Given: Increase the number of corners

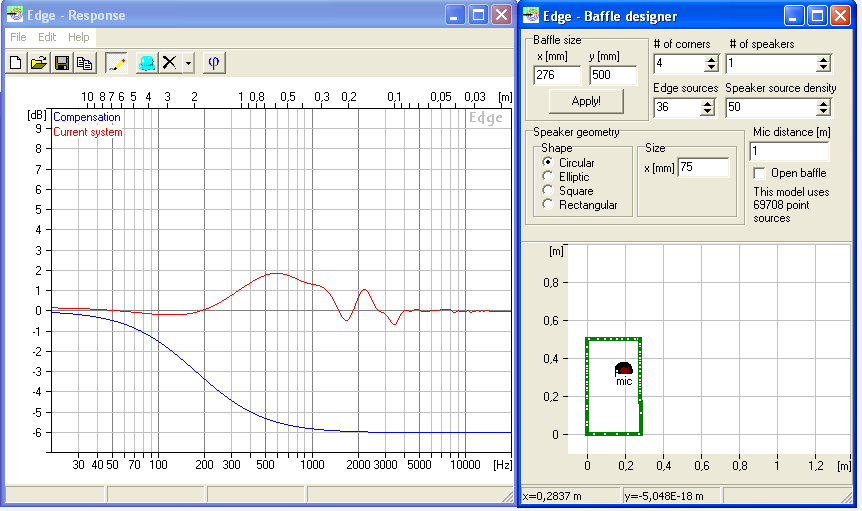Looking at the screenshot, I should coord(711,59).
